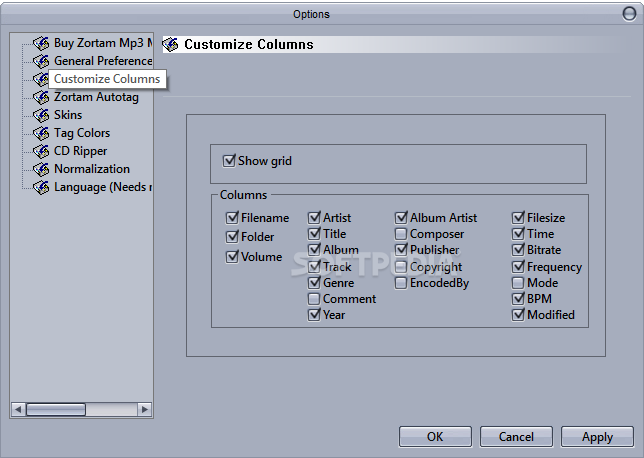
Task: Click the OK button
Action: (x=435, y=437)
